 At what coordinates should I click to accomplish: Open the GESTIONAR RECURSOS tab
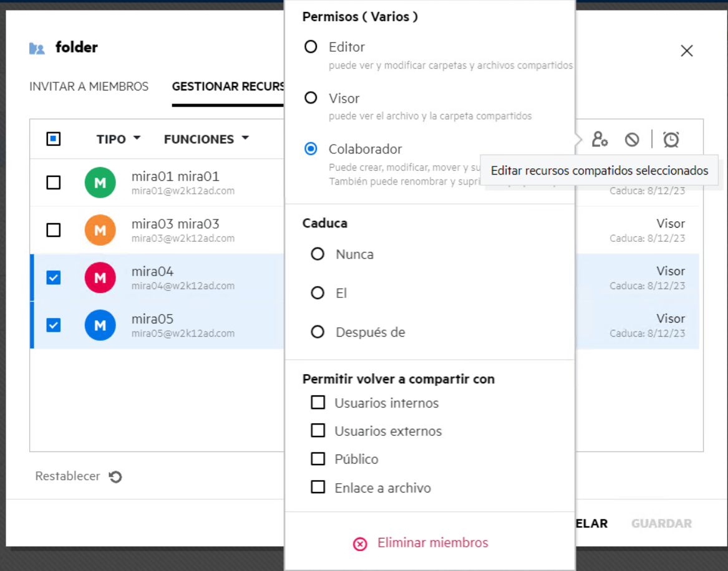tap(228, 87)
